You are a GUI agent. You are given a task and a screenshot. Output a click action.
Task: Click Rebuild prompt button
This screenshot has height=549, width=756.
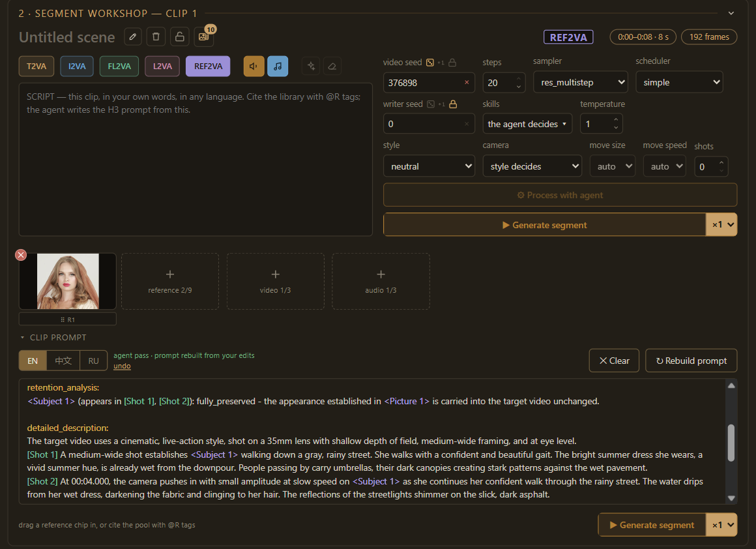tap(691, 361)
